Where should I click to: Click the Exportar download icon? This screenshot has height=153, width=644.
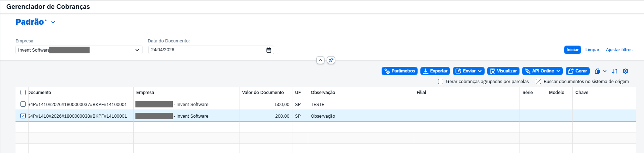click(x=426, y=71)
